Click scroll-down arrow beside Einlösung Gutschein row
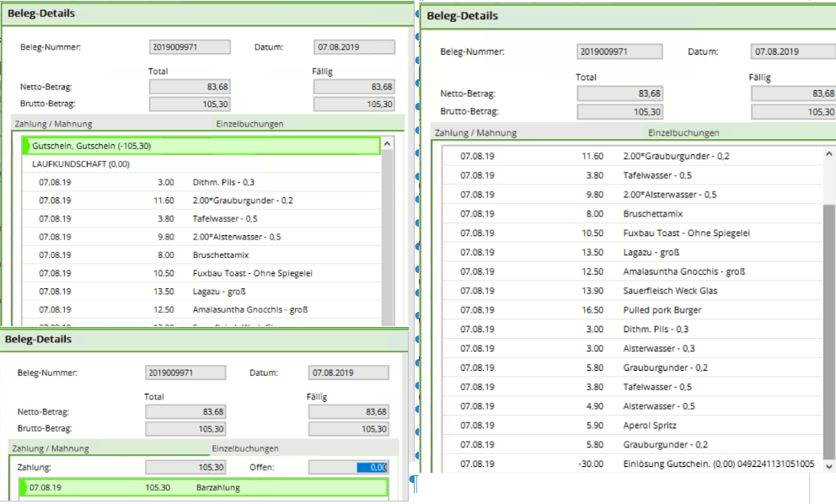 pos(829,465)
